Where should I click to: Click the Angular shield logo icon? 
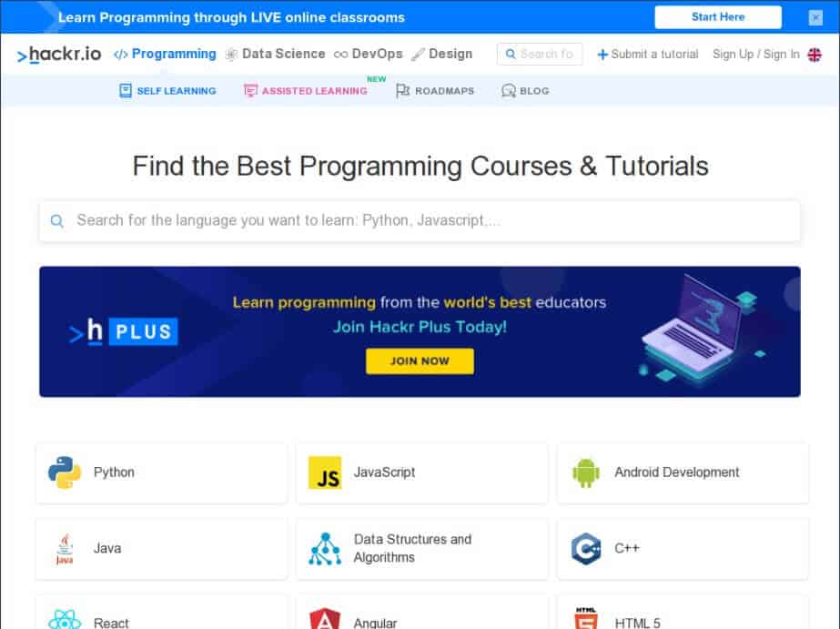coord(325,619)
